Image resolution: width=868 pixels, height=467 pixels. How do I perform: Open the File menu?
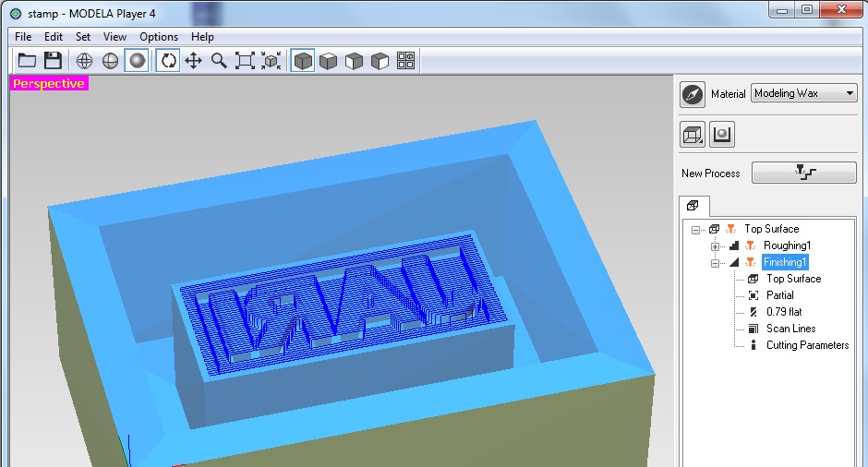pos(23,37)
